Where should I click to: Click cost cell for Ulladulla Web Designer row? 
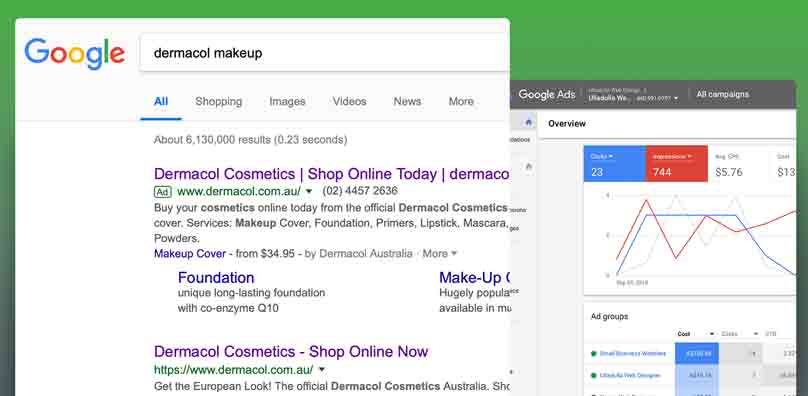697,375
